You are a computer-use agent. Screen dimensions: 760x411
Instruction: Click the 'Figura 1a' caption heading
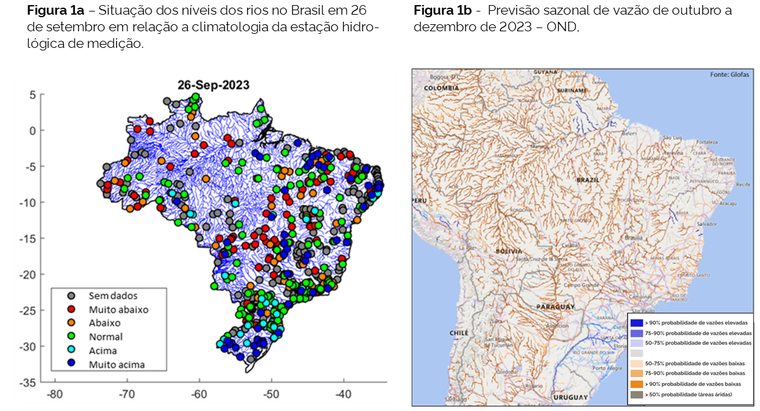tap(55, 10)
